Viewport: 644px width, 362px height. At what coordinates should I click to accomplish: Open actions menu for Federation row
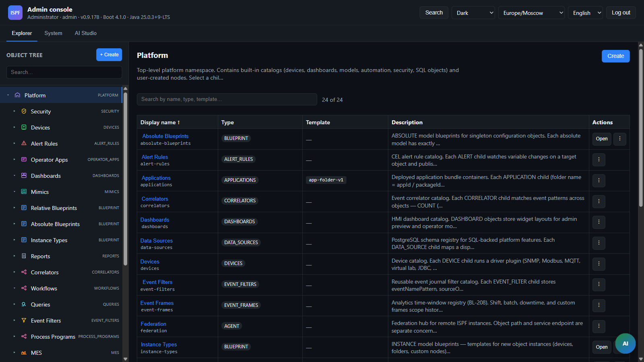599,326
